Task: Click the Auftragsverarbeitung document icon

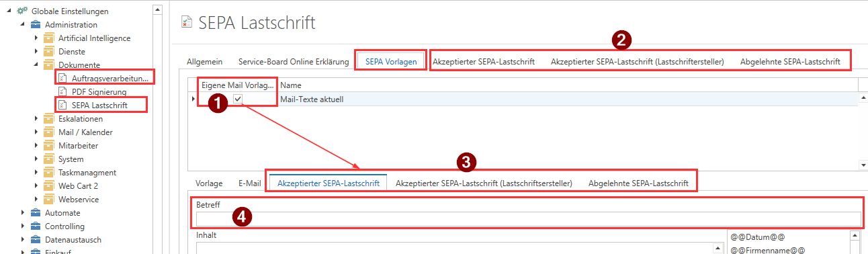Action: click(x=62, y=78)
